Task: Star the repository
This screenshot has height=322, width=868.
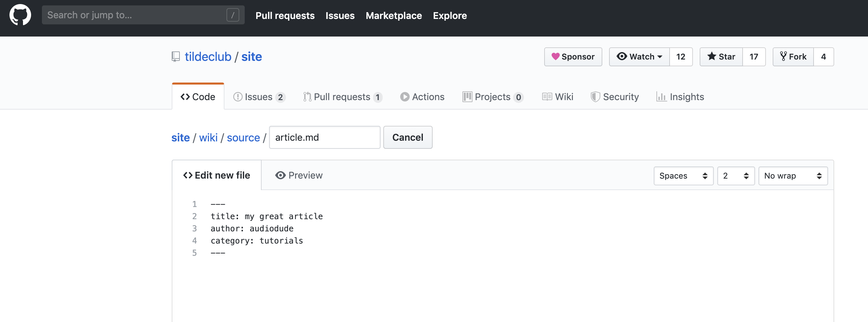Action: coord(721,57)
